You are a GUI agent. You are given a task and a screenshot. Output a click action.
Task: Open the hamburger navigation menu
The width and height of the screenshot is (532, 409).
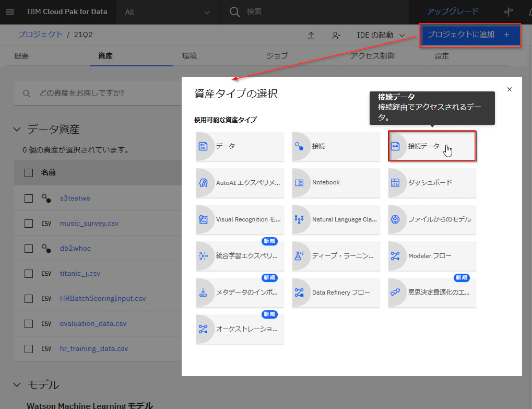coord(10,12)
